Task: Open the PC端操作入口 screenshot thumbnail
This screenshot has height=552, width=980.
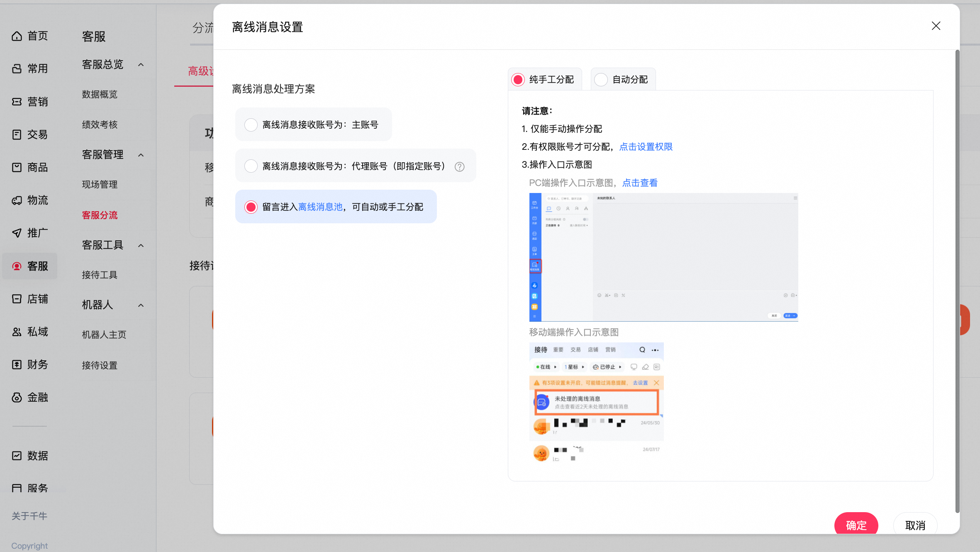Action: (663, 257)
